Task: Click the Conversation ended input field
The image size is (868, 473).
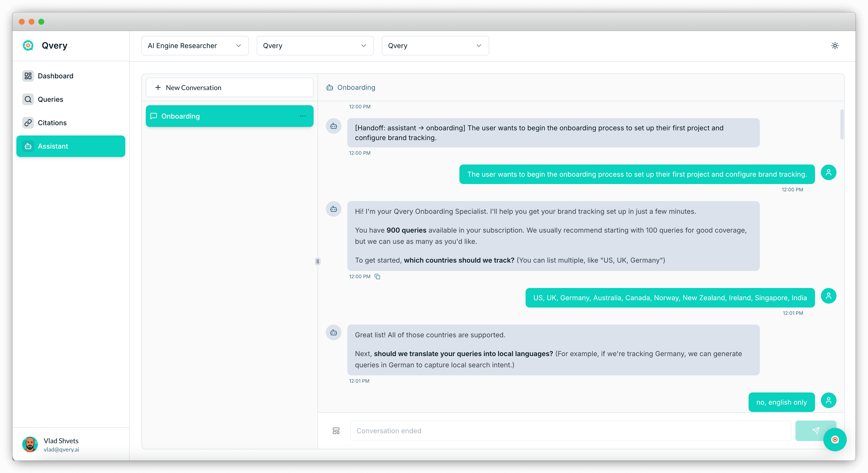Action: (570, 431)
